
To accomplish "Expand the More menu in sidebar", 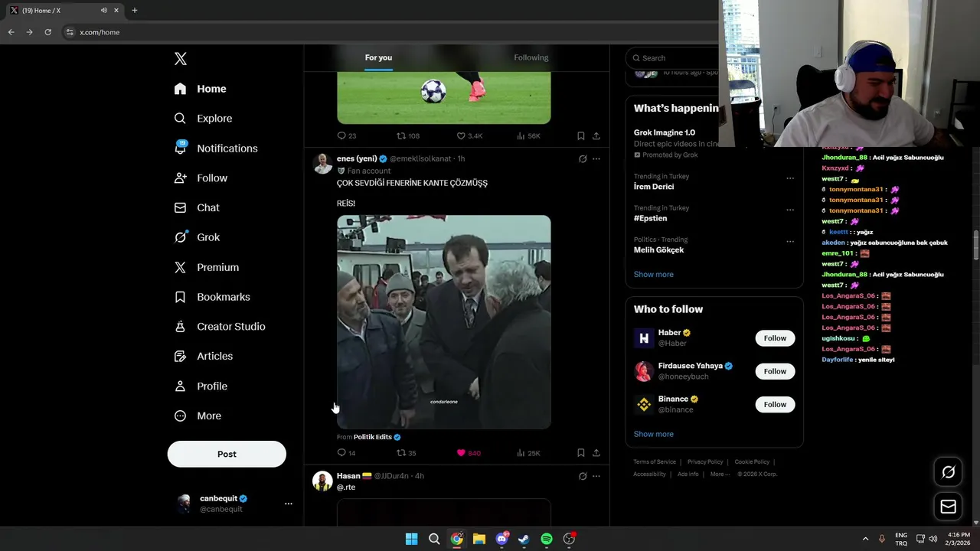I will coord(198,416).
